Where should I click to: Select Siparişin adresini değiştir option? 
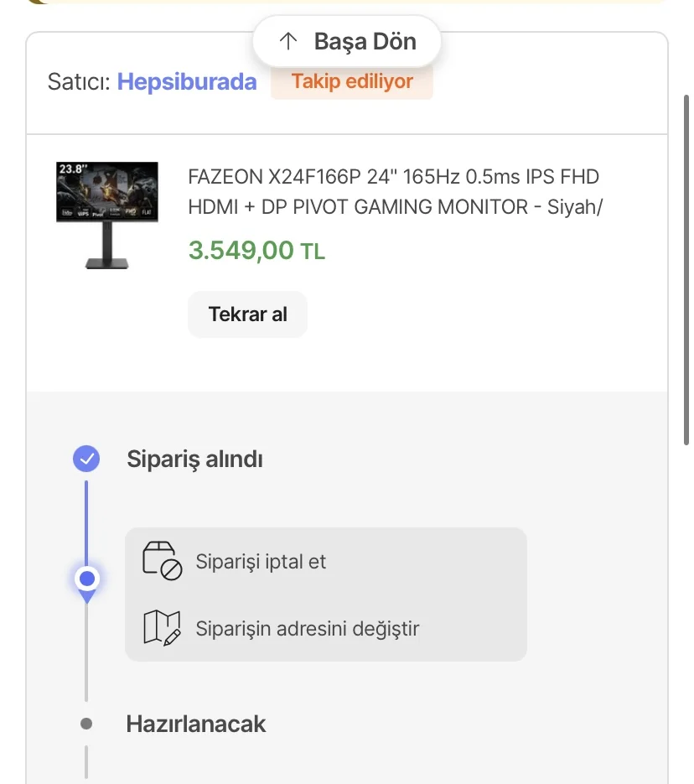pyautogui.click(x=307, y=628)
